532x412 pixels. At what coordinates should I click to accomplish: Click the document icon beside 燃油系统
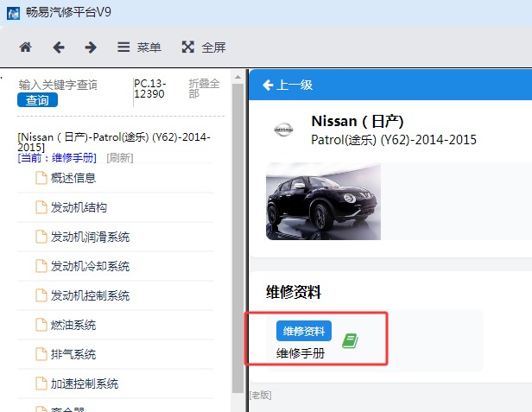pos(41,325)
